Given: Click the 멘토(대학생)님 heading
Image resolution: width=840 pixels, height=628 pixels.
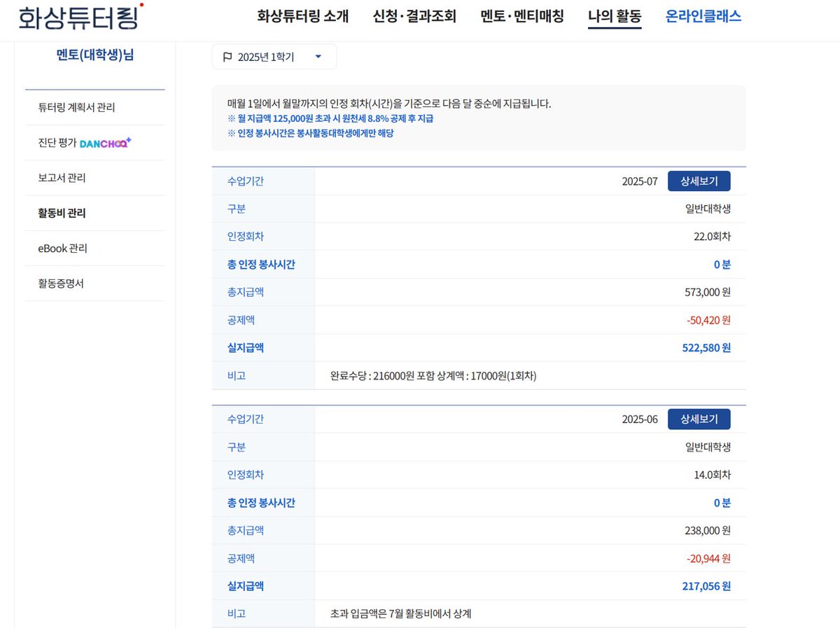Looking at the screenshot, I should [x=94, y=55].
